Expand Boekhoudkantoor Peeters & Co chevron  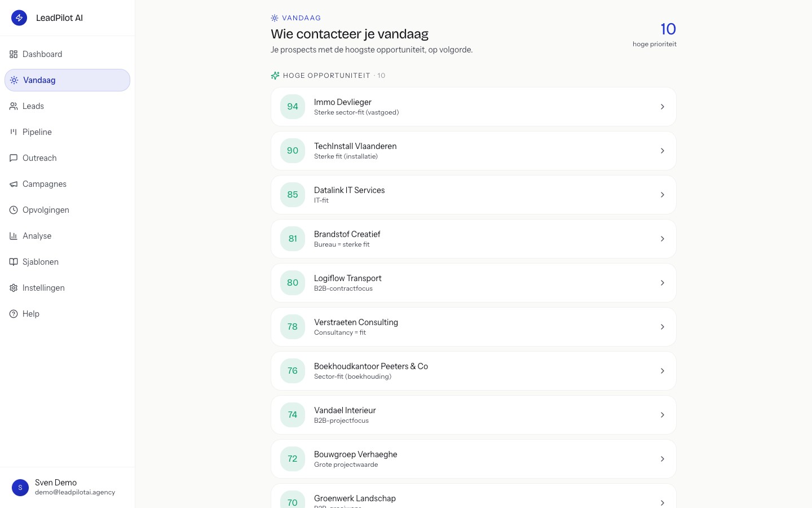pyautogui.click(x=663, y=371)
